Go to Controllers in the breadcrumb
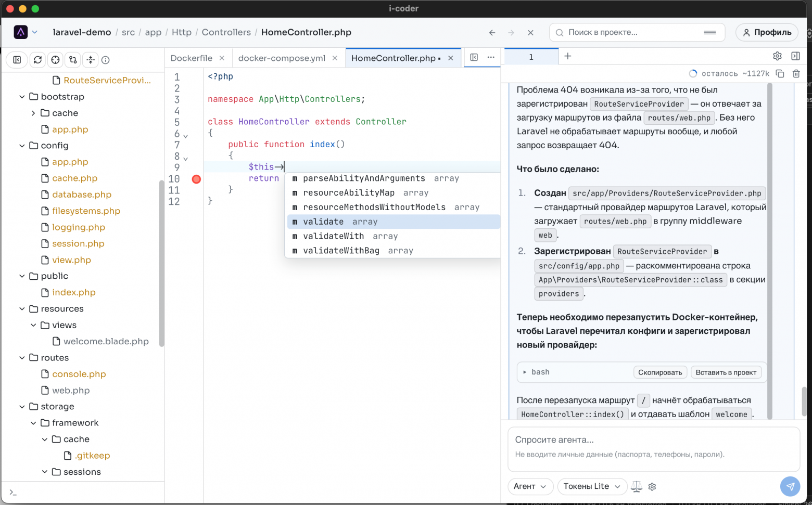Image resolution: width=812 pixels, height=505 pixels. point(226,32)
